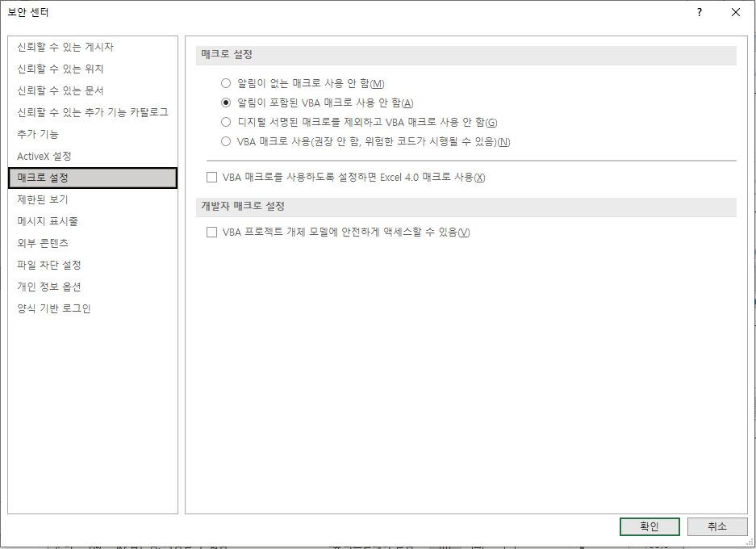Image resolution: width=756 pixels, height=549 pixels.
Task: Go to '외부 콘텐츠' page
Action: pos(93,243)
